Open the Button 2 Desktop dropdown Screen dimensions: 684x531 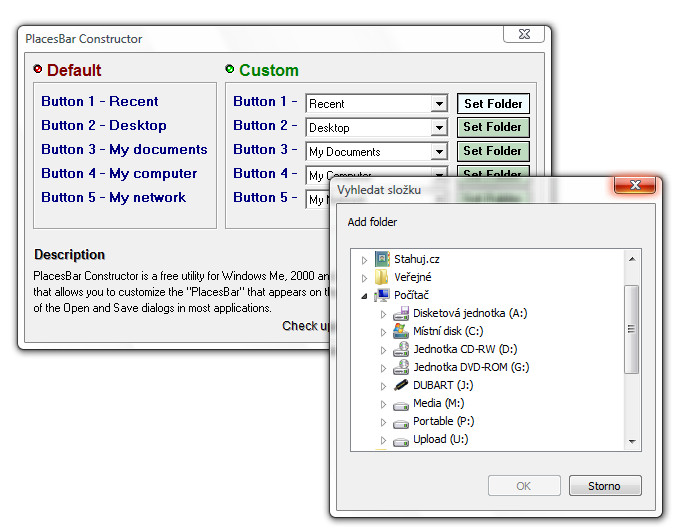coord(439,128)
